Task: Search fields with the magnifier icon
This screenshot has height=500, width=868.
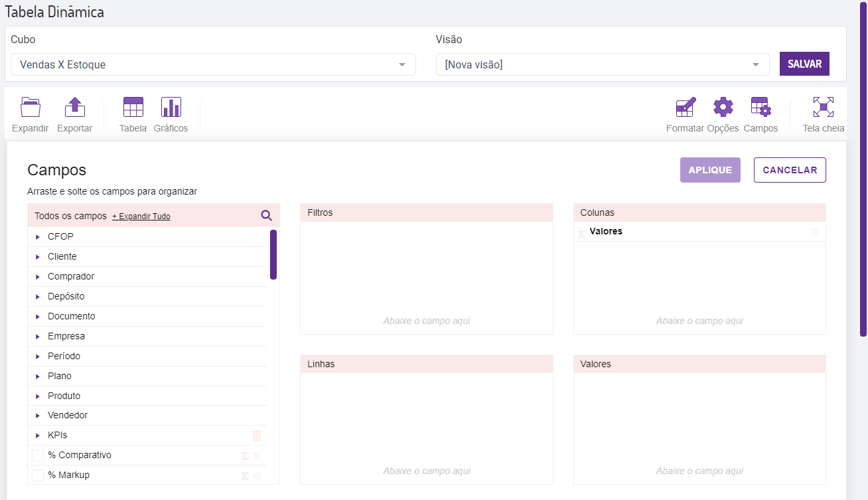Action: [266, 215]
